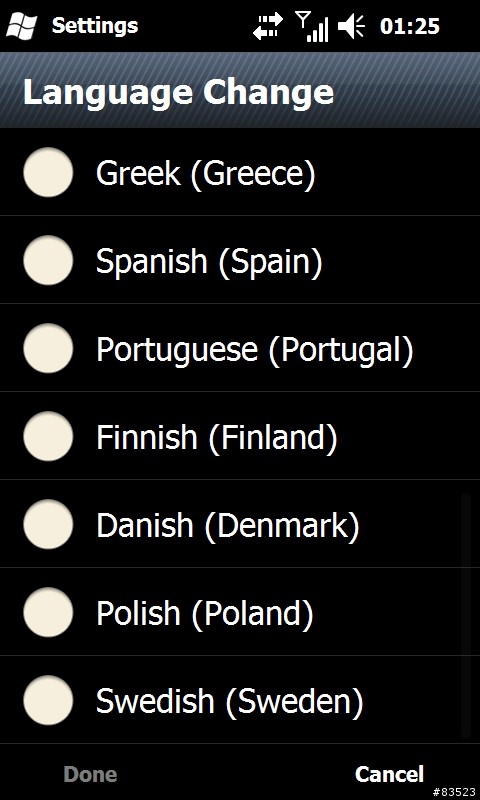
Task: Choose the Polish (Poland) radio button
Action: click(48, 612)
